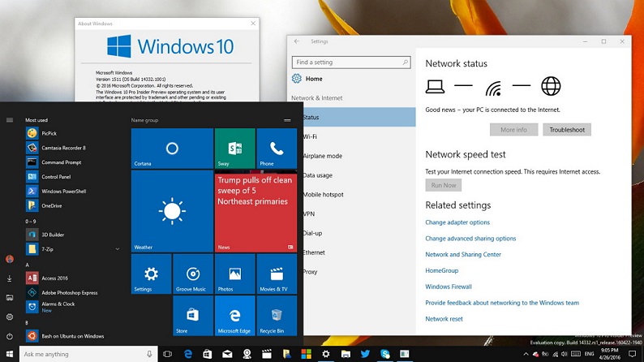The height and width of the screenshot is (362, 644).
Task: Open the Sway tile
Action: click(x=235, y=149)
